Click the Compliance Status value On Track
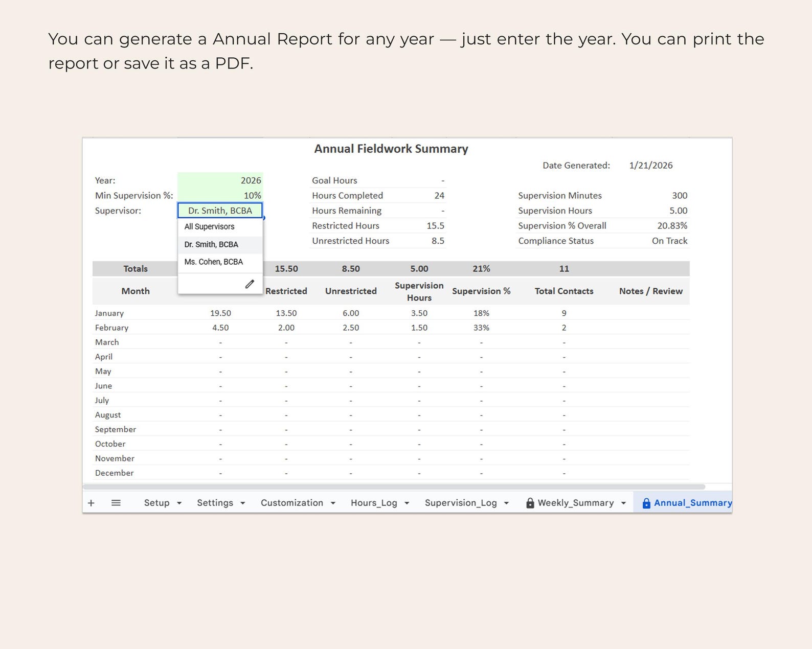This screenshot has height=649, width=812. 670,241
